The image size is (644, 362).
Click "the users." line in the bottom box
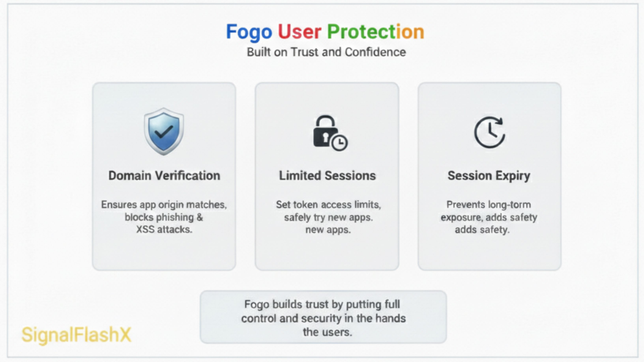tap(327, 332)
